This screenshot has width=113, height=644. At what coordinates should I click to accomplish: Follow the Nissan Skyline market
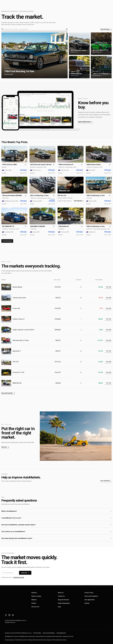[108, 287]
